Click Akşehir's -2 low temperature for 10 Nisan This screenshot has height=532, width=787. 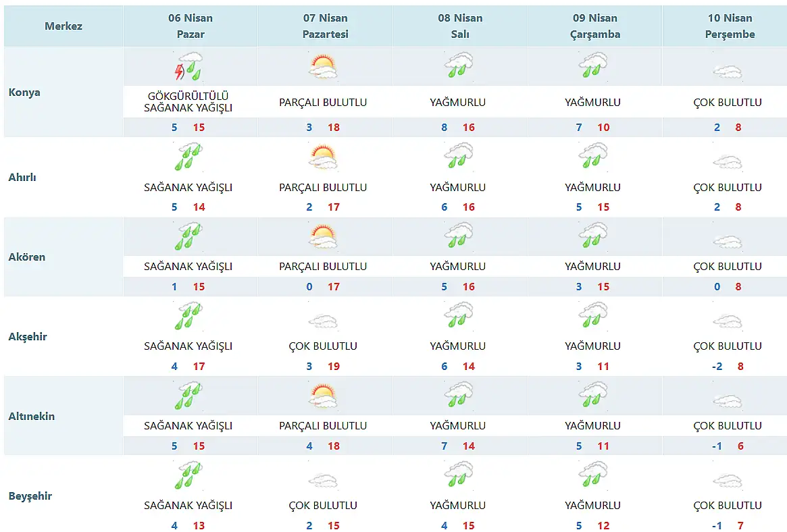pyautogui.click(x=716, y=367)
